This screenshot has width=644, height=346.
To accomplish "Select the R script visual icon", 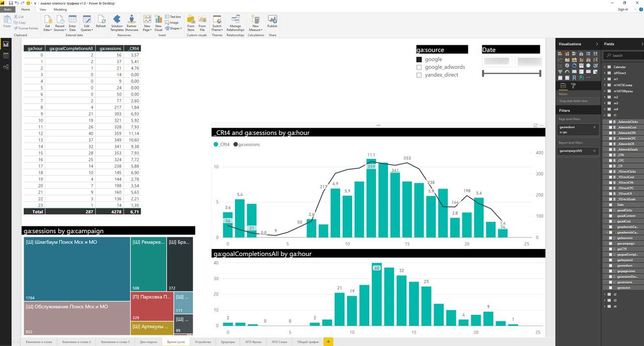I will pyautogui.click(x=575, y=77).
